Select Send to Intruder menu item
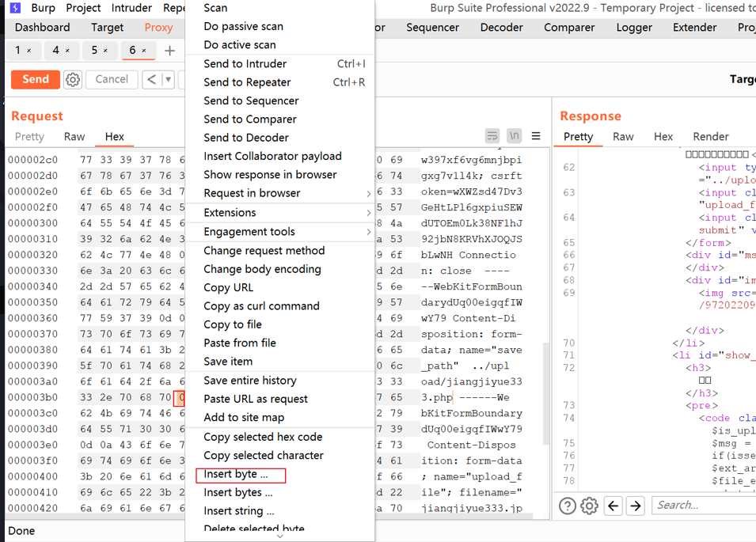Viewport: 756px width, 542px height. point(245,64)
